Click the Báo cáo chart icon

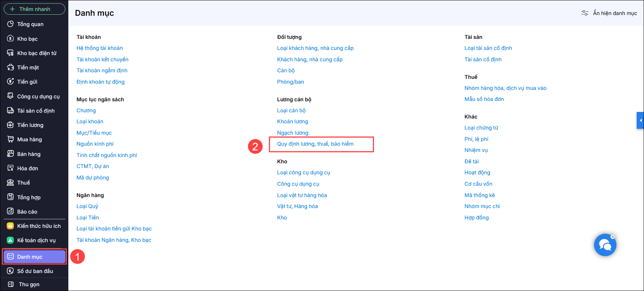click(x=10, y=212)
